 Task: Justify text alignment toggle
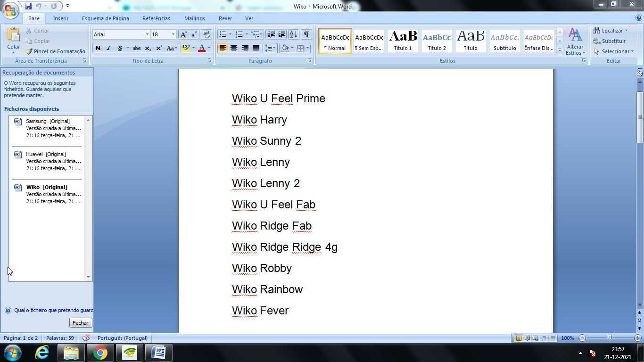[256, 48]
